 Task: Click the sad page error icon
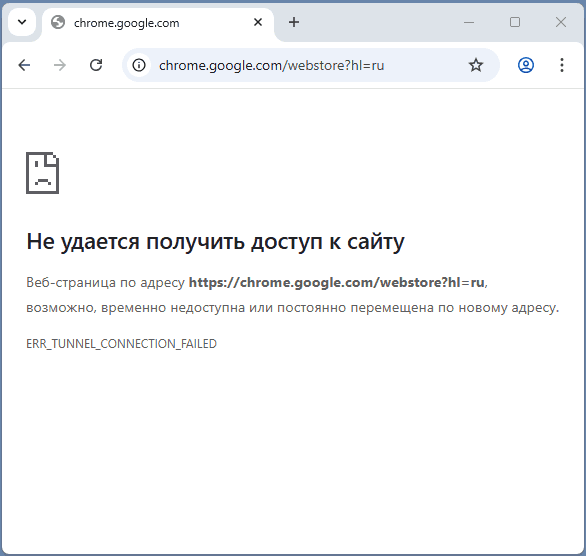click(42, 173)
